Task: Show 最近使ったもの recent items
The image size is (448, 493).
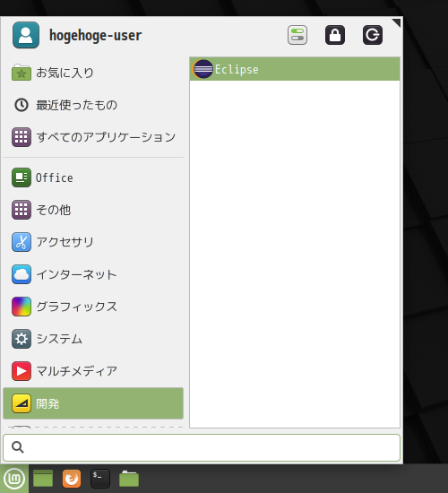Action: pyautogui.click(x=93, y=105)
